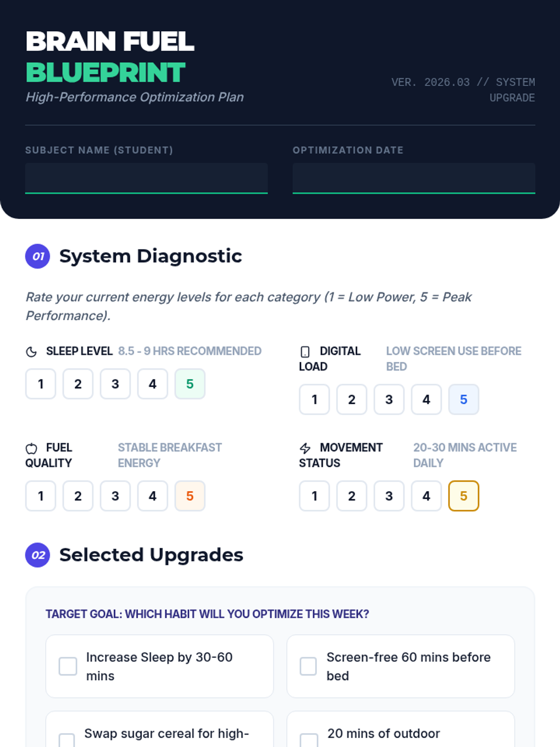
Task: Tick the Swap sugar cereal checkbox
Action: coord(67,740)
